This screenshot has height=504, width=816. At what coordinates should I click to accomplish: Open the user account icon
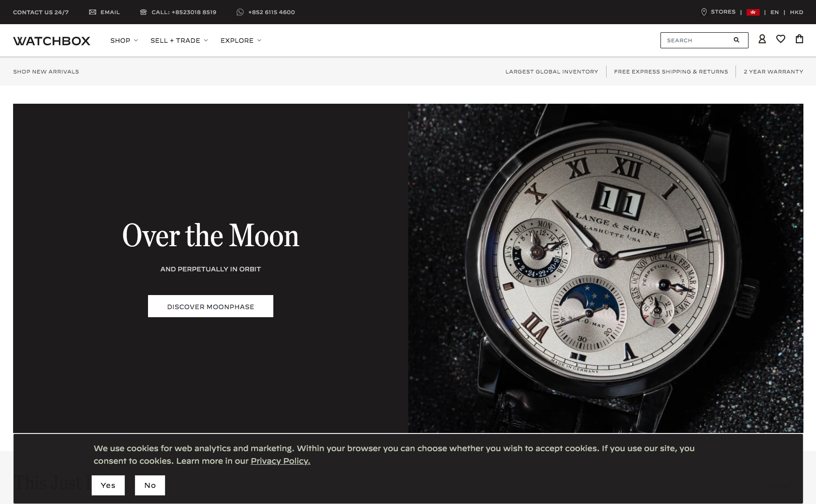click(762, 39)
